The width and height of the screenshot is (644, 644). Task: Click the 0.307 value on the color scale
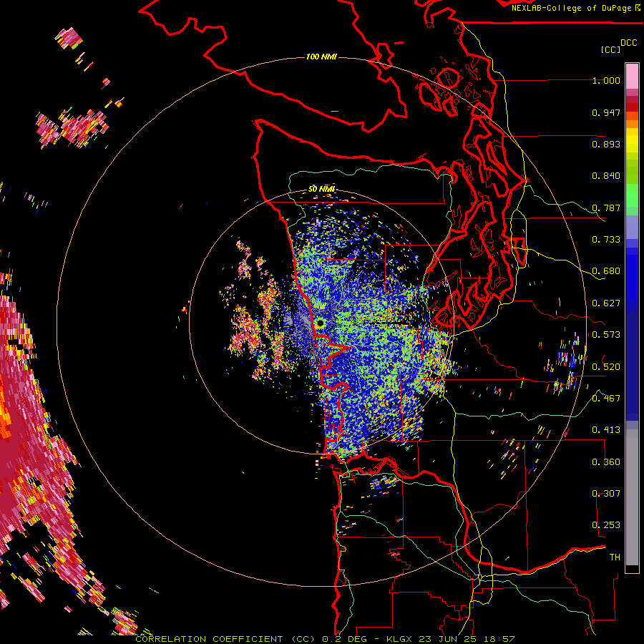point(606,493)
